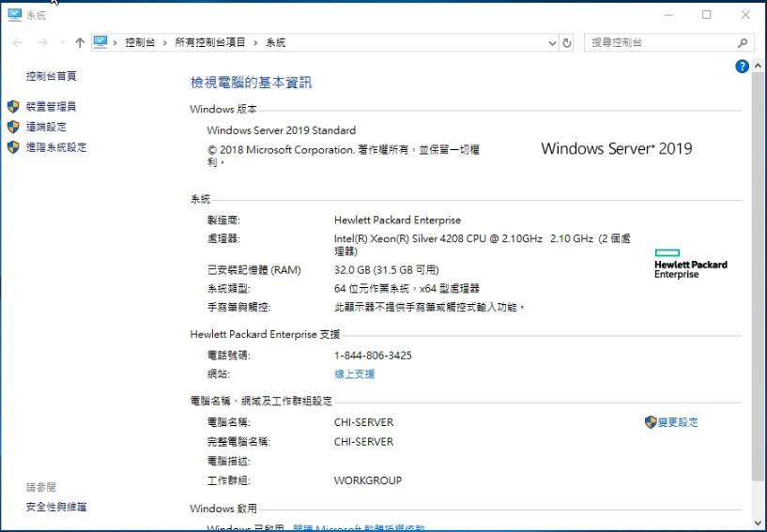Click the computer icon in address bar
Image resolution: width=767 pixels, height=532 pixels.
click(100, 42)
